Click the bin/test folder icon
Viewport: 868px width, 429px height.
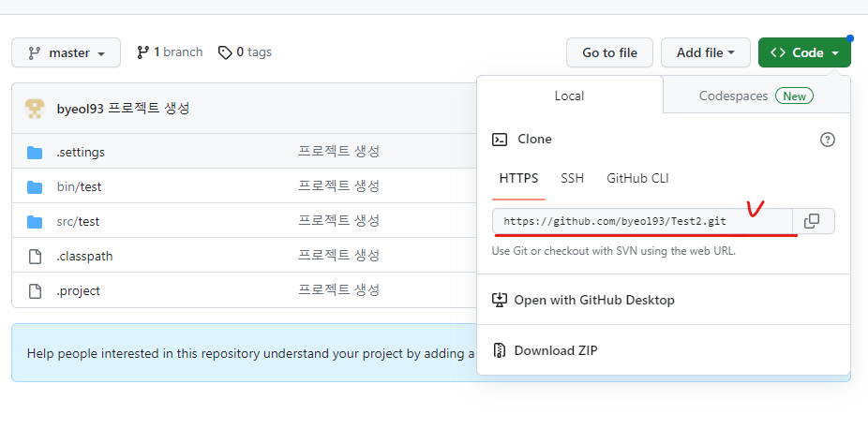35,186
